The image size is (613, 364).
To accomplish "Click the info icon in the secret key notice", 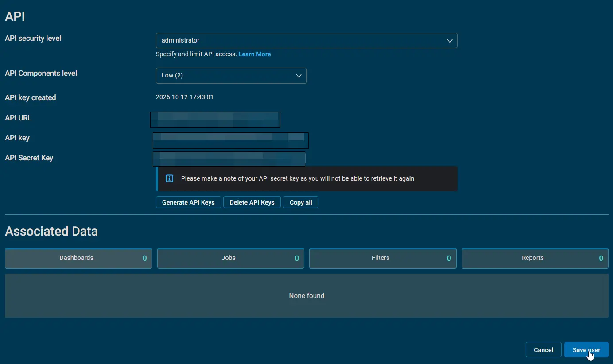I will 169,178.
